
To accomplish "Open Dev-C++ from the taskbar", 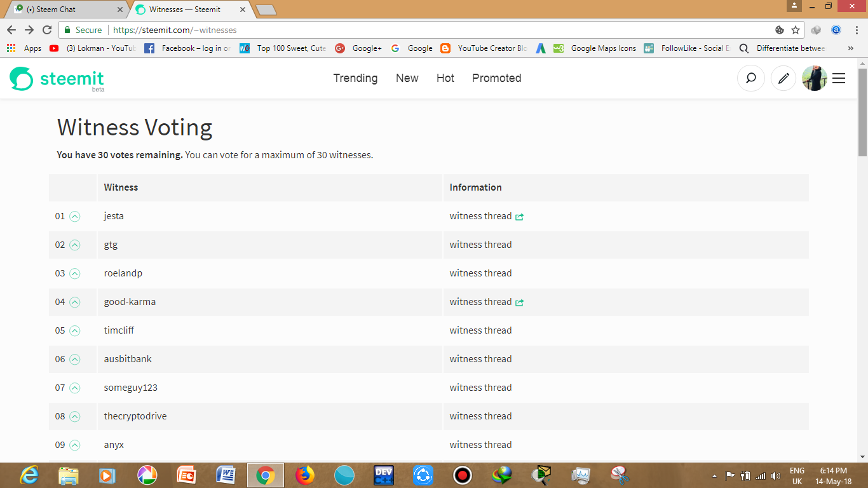I will coord(384,475).
